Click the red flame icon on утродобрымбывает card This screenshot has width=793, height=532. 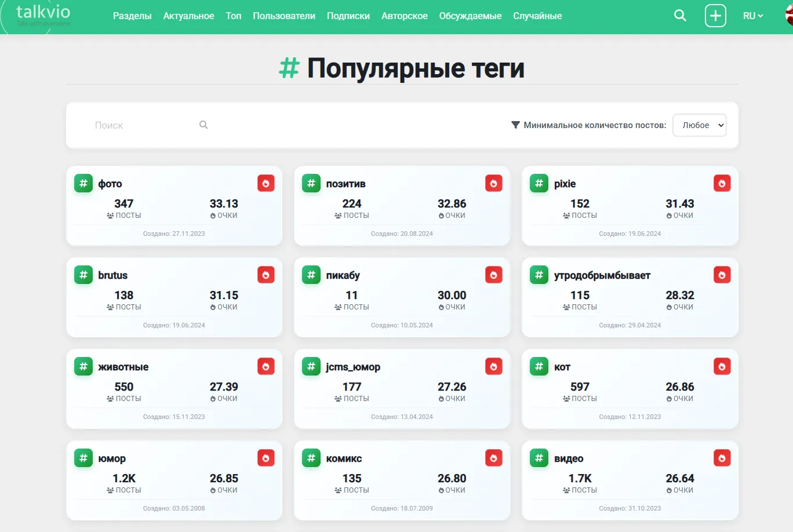(722, 275)
